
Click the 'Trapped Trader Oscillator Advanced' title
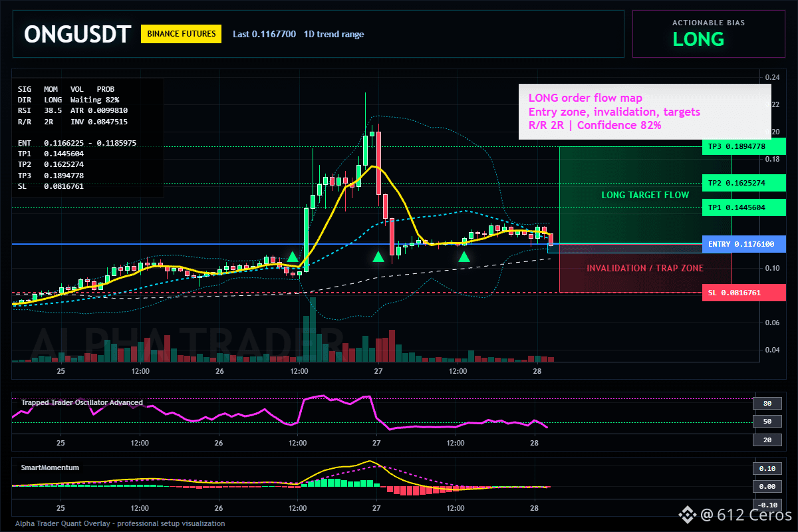[x=82, y=402]
